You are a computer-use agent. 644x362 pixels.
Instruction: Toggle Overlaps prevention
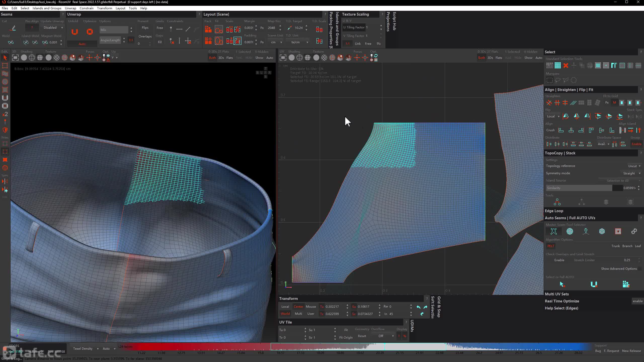pyautogui.click(x=145, y=36)
